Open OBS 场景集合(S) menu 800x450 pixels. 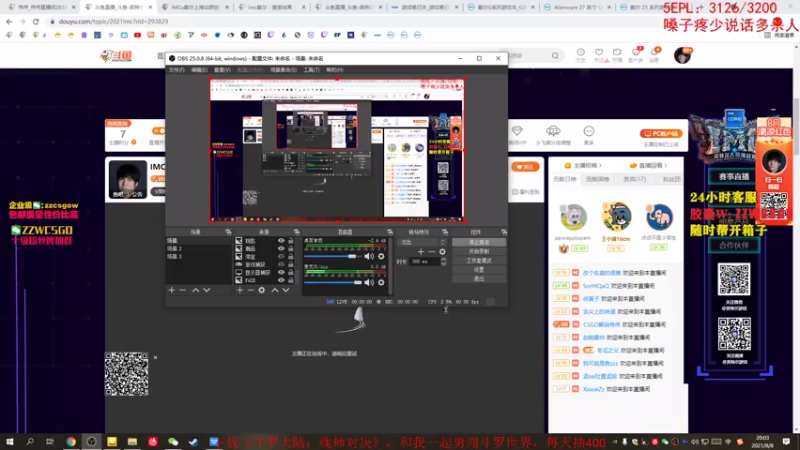[x=283, y=70]
